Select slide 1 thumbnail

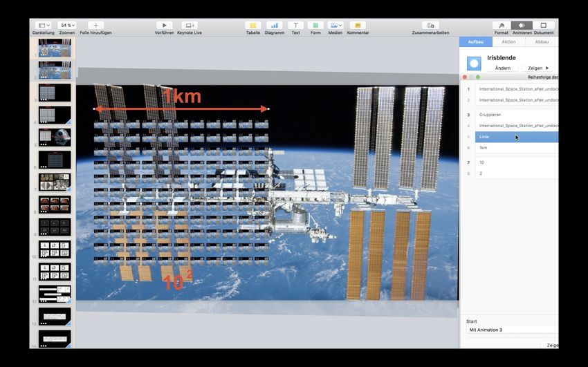pyautogui.click(x=55, y=48)
